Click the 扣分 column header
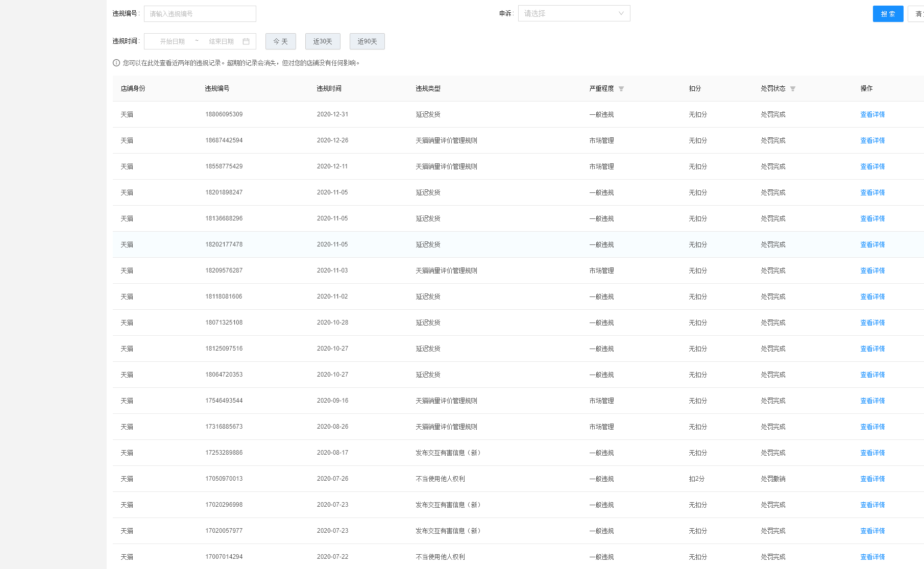The height and width of the screenshot is (569, 924). click(695, 88)
